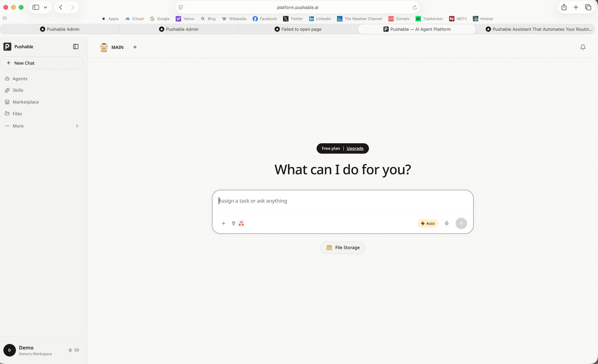Expand the More menu
This screenshot has height=364, width=598.
pos(42,126)
